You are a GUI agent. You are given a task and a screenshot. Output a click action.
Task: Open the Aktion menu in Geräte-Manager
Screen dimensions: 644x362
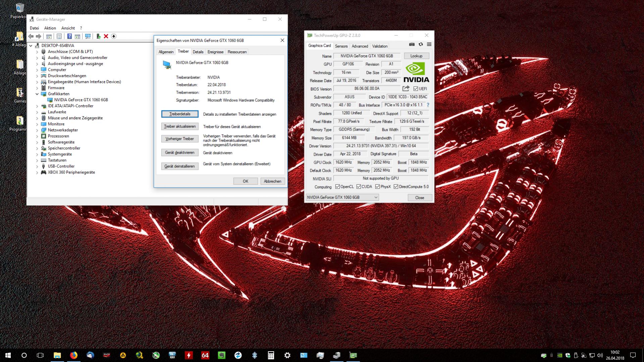pyautogui.click(x=50, y=28)
